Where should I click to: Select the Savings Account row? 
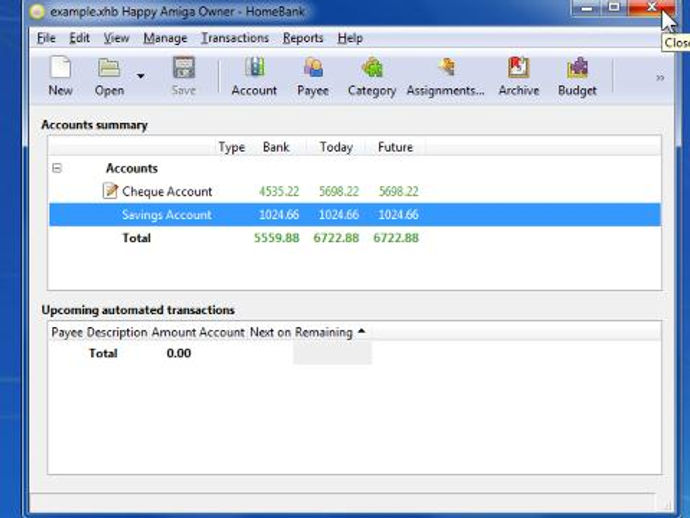[x=355, y=215]
